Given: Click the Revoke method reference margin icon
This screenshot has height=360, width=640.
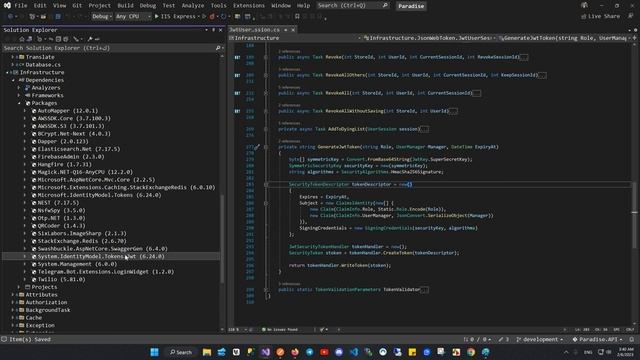Looking at the screenshot, I should pos(237,57).
